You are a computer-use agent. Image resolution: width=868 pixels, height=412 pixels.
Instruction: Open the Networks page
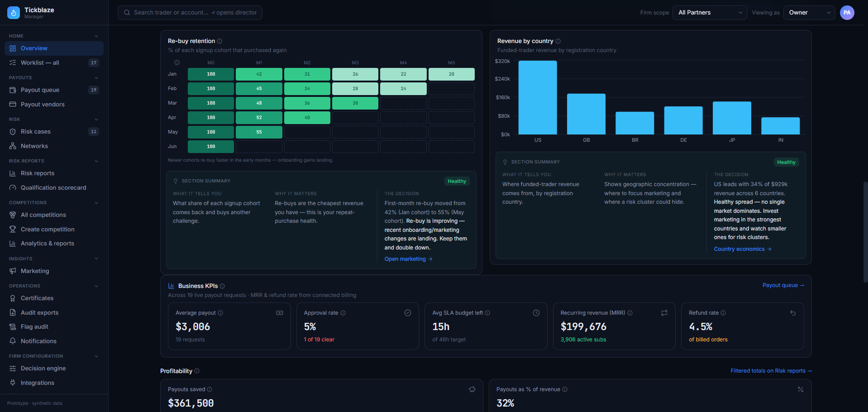[x=54, y=146]
